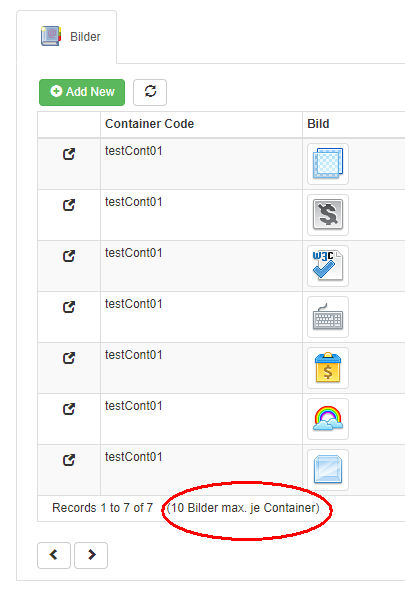This screenshot has width=405, height=594.
Task: Click the yellow donation box thumbnail
Action: 328,368
